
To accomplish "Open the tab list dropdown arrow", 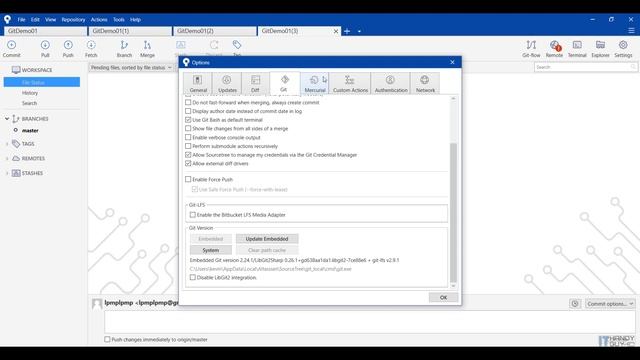I will [x=359, y=31].
